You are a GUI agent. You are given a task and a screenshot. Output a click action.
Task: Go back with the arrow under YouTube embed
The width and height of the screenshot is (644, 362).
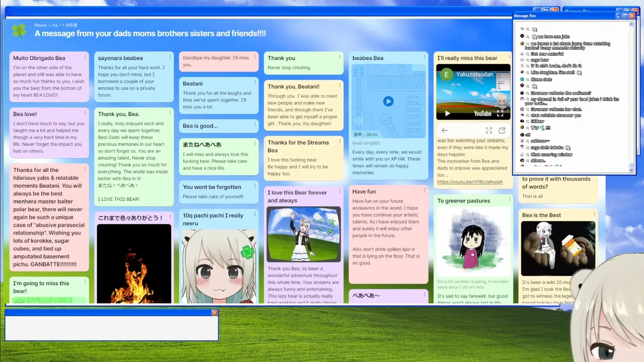[444, 131]
